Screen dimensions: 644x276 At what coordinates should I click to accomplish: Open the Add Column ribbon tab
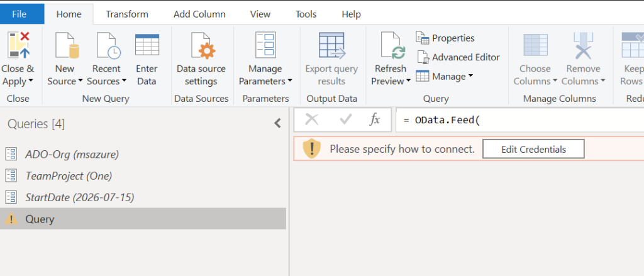199,14
